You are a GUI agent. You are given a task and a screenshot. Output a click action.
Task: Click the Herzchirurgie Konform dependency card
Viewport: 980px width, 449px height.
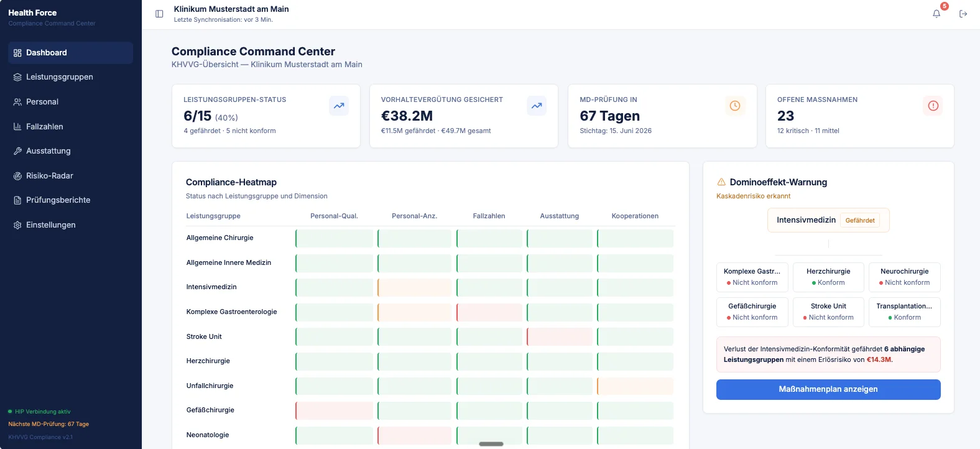(828, 277)
